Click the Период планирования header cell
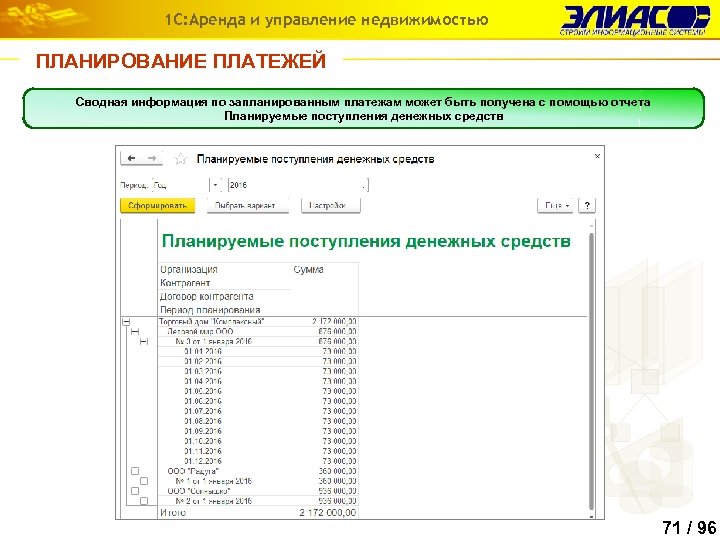This screenshot has height=540, width=720. [210, 310]
